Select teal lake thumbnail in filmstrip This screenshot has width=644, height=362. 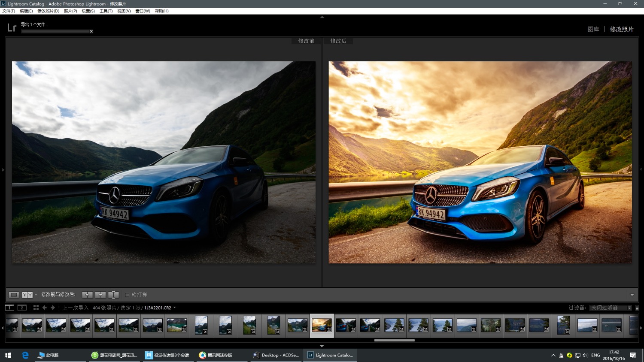coord(177,325)
